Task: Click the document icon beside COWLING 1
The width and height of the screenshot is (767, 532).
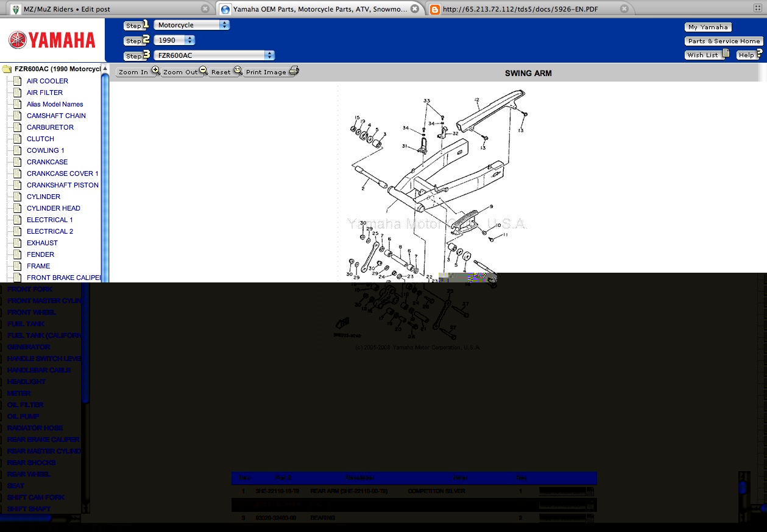Action: coord(17,150)
